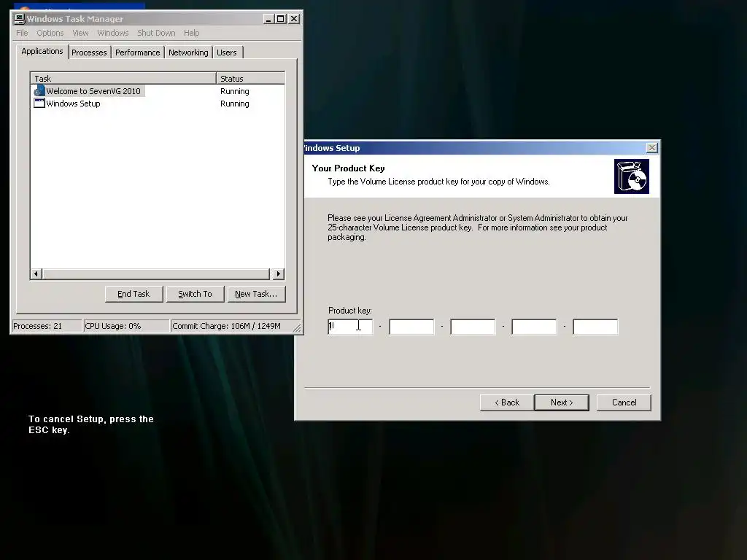The width and height of the screenshot is (747, 560).
Task: Open the File menu in Task Manager
Action: tap(22, 33)
